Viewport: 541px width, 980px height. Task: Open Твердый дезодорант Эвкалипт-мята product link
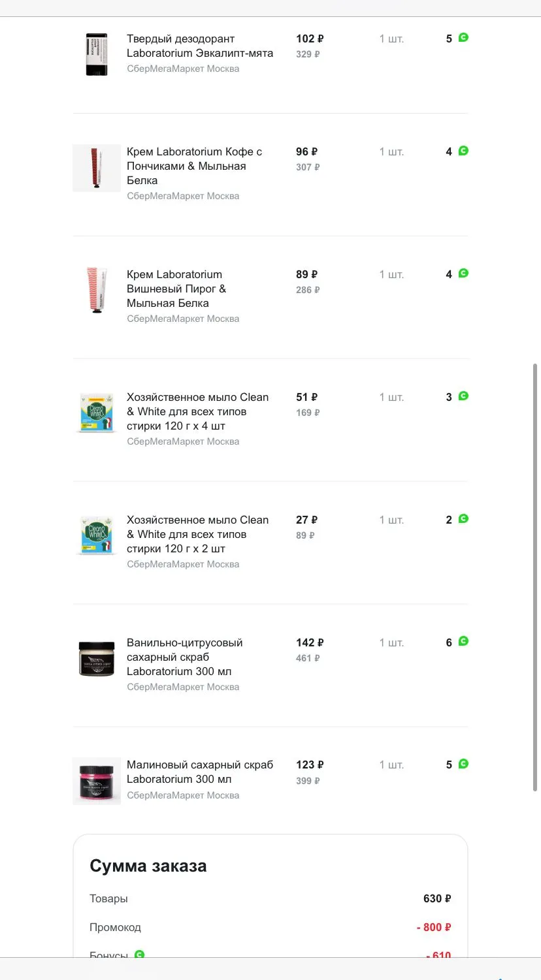coord(200,46)
